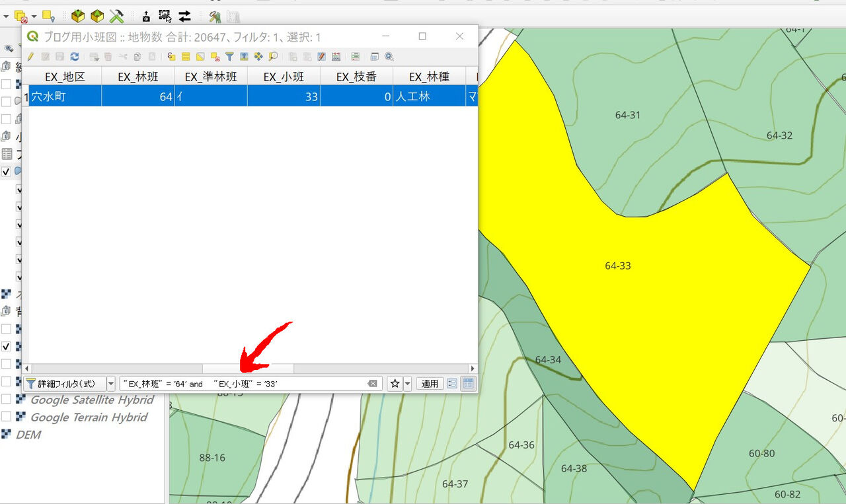Click the 64-38 polygon label on the map
The height and width of the screenshot is (504, 846).
574,468
